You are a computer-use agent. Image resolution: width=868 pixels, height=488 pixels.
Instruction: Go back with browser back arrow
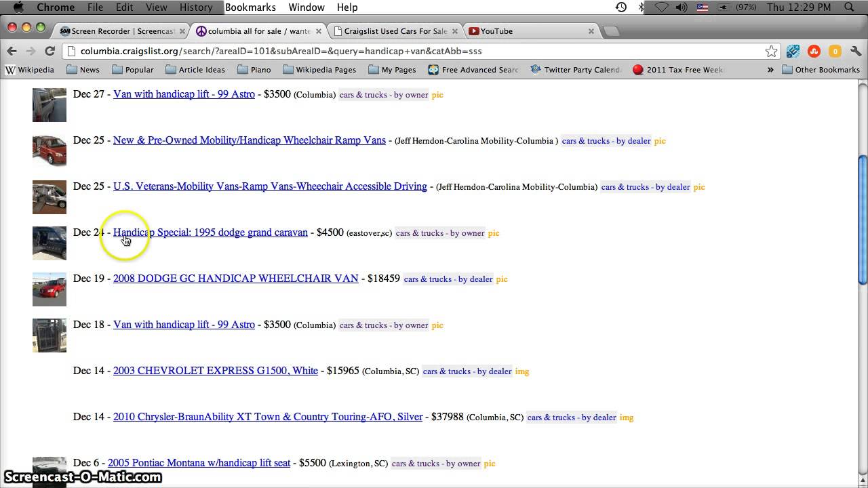[x=12, y=51]
